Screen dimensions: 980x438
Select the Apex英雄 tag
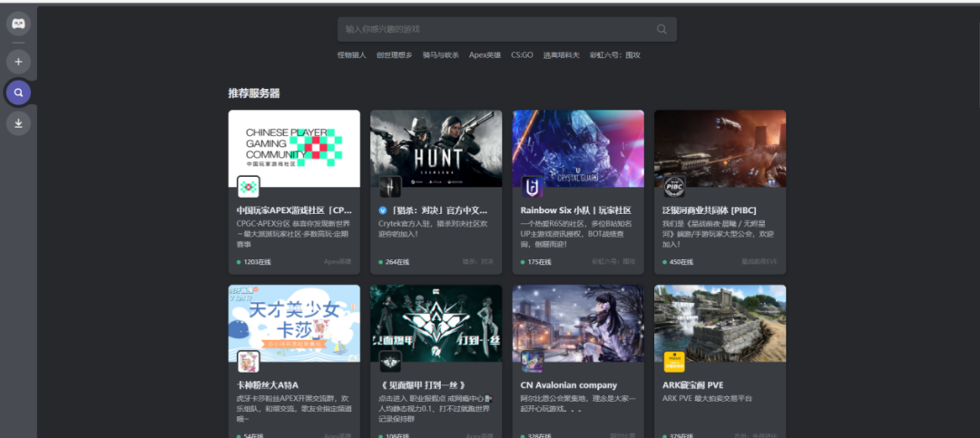click(x=485, y=55)
